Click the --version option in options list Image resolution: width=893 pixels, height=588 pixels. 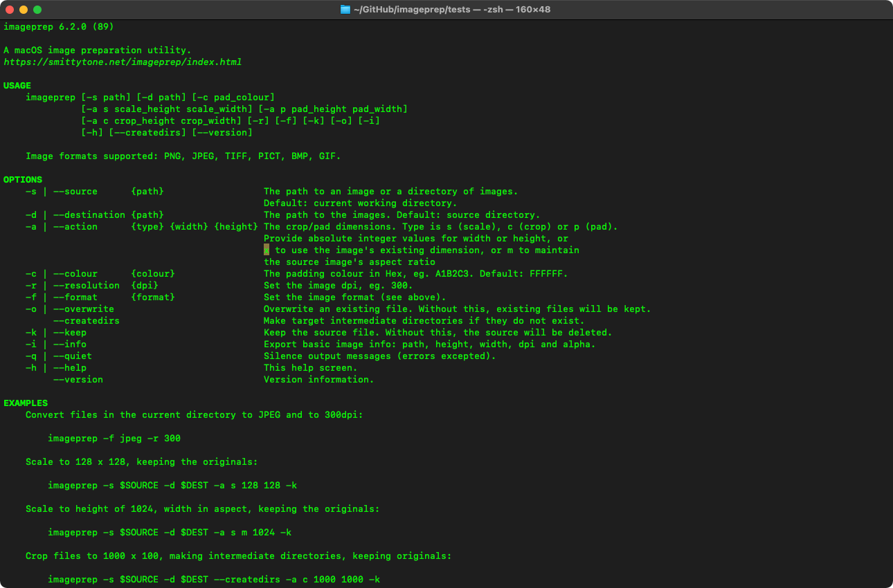tap(78, 380)
